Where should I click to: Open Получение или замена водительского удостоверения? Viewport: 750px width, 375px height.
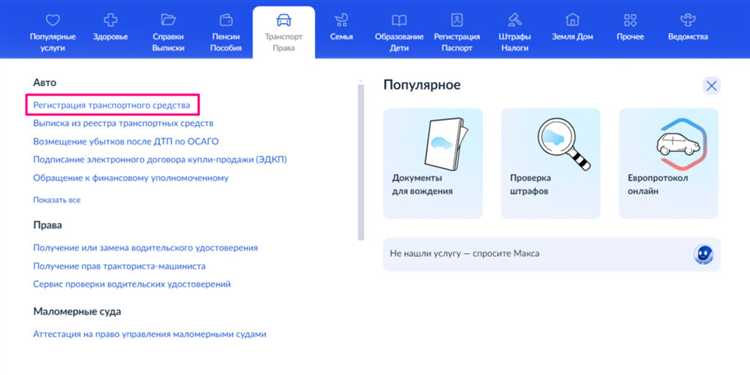coord(145,247)
